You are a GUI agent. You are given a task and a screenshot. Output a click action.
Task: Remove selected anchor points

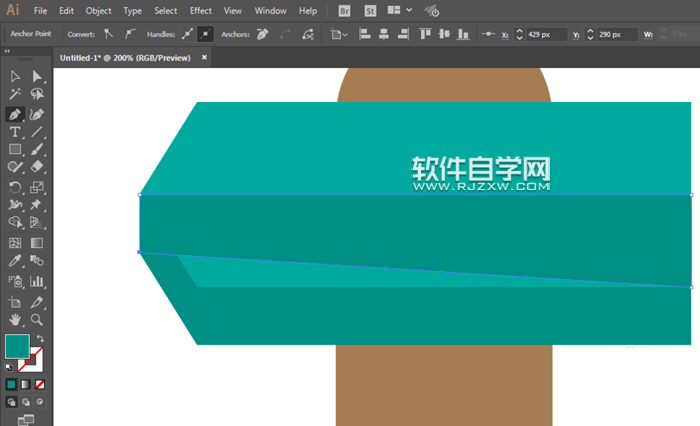coord(262,34)
